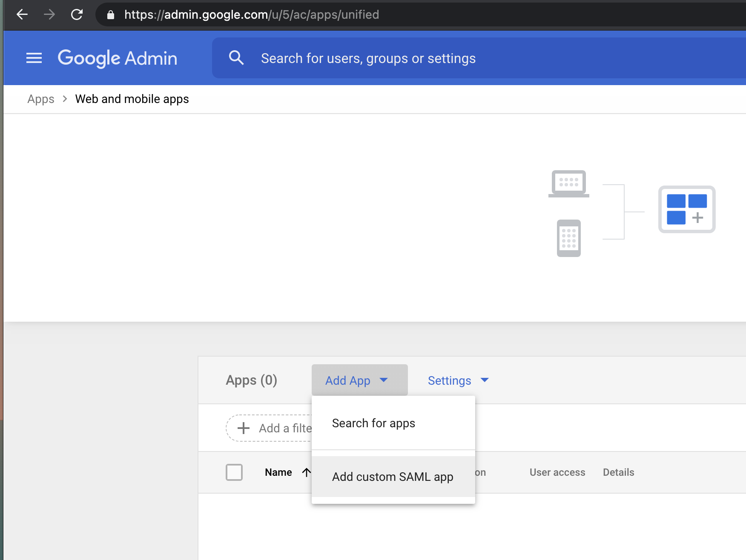
Task: Click the blue apps grid illustration
Action: tap(686, 209)
